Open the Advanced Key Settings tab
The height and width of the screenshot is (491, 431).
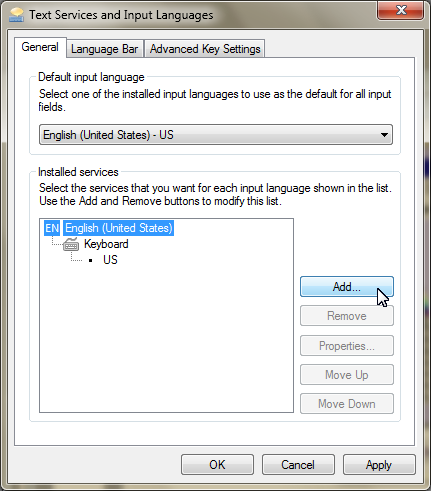[205, 49]
